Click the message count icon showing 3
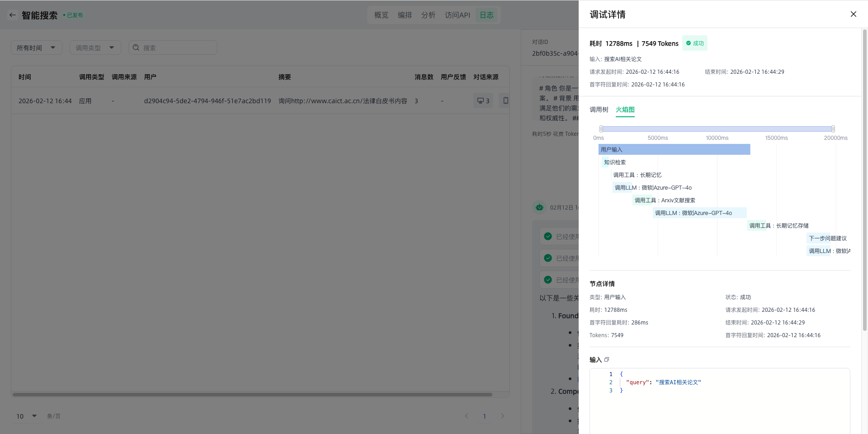The height and width of the screenshot is (434, 868). point(483,100)
